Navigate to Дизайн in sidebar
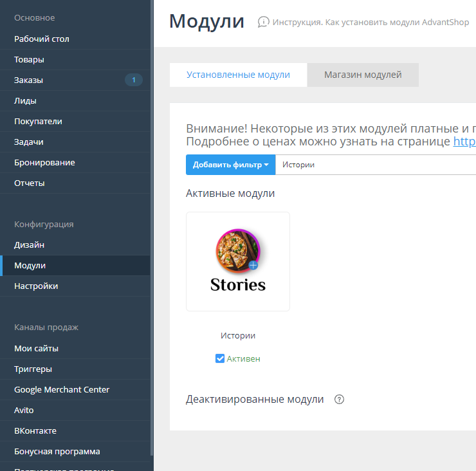The height and width of the screenshot is (471, 476). click(x=29, y=245)
